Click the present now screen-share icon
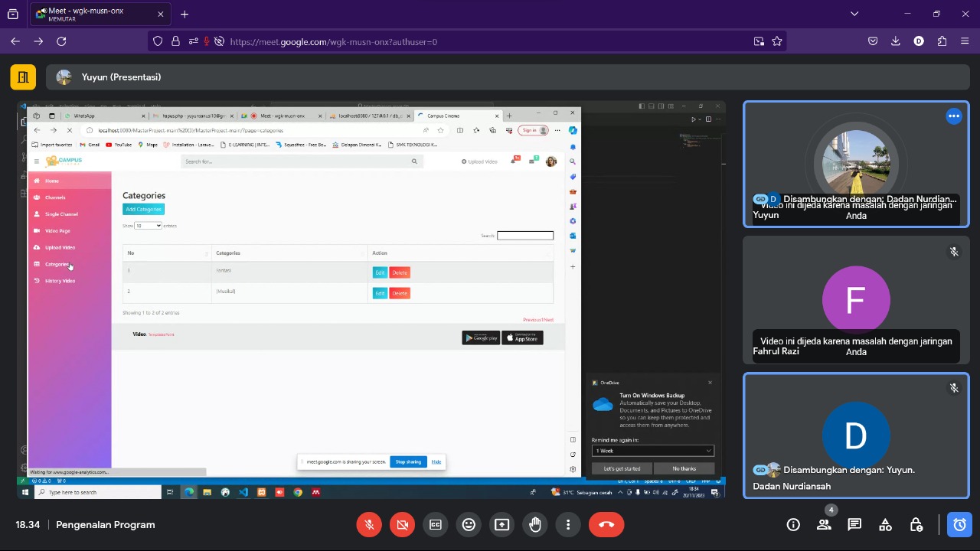 tap(501, 525)
